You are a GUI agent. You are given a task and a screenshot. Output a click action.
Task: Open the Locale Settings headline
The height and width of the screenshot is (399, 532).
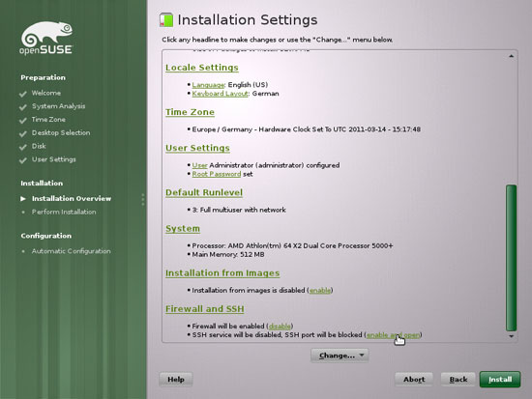[202, 68]
